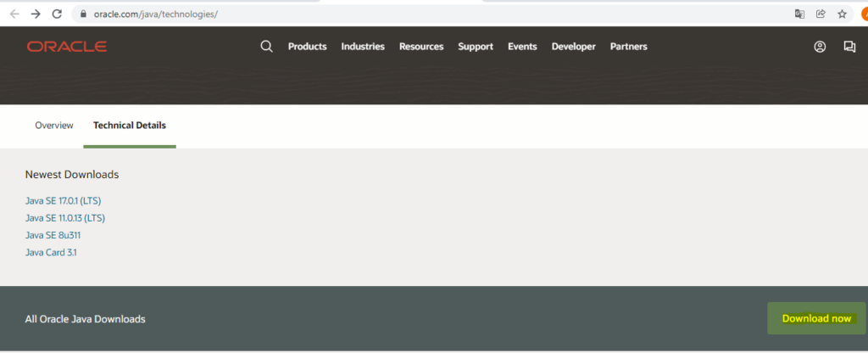Go back with browser back arrow
The height and width of the screenshot is (353, 868).
15,14
